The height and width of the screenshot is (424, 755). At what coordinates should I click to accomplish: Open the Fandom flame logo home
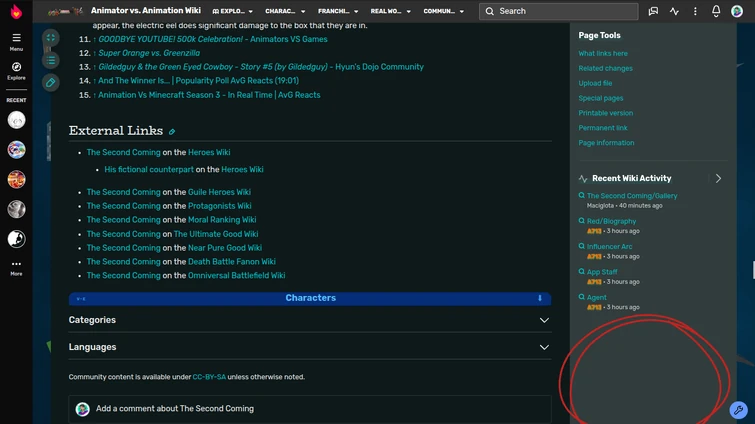(x=16, y=11)
